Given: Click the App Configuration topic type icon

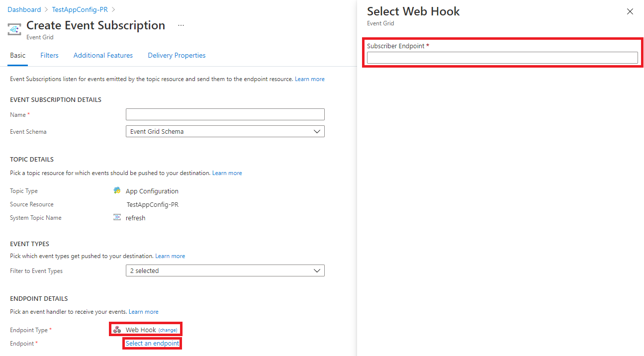Looking at the screenshot, I should (x=117, y=191).
